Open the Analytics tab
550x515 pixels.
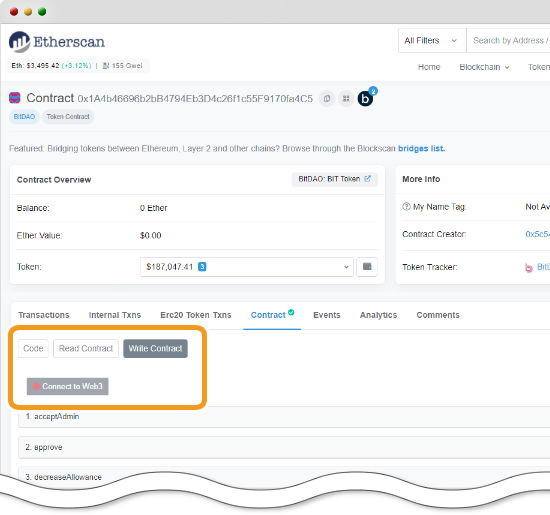coord(378,315)
